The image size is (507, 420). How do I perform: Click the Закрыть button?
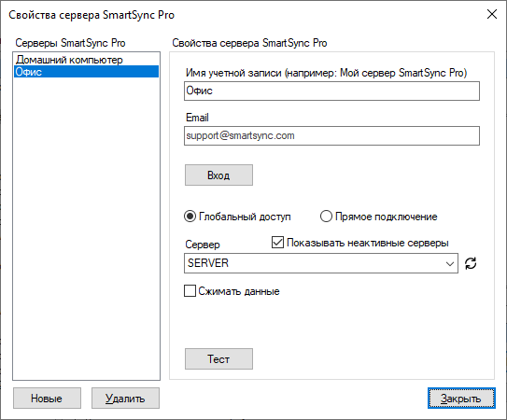[x=461, y=399]
